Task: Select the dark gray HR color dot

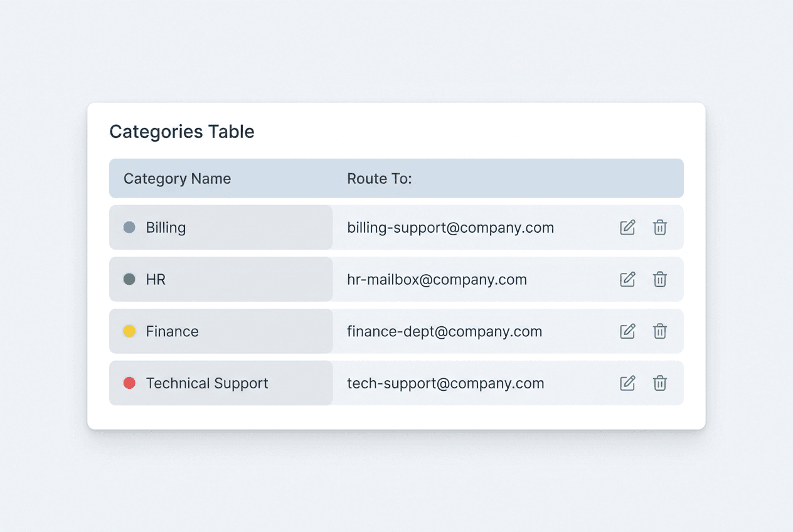Action: click(129, 279)
